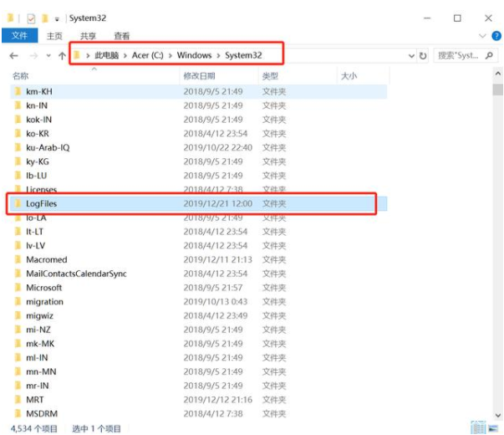The height and width of the screenshot is (435, 504).
Task: Open the 文件 menu
Action: tap(19, 36)
